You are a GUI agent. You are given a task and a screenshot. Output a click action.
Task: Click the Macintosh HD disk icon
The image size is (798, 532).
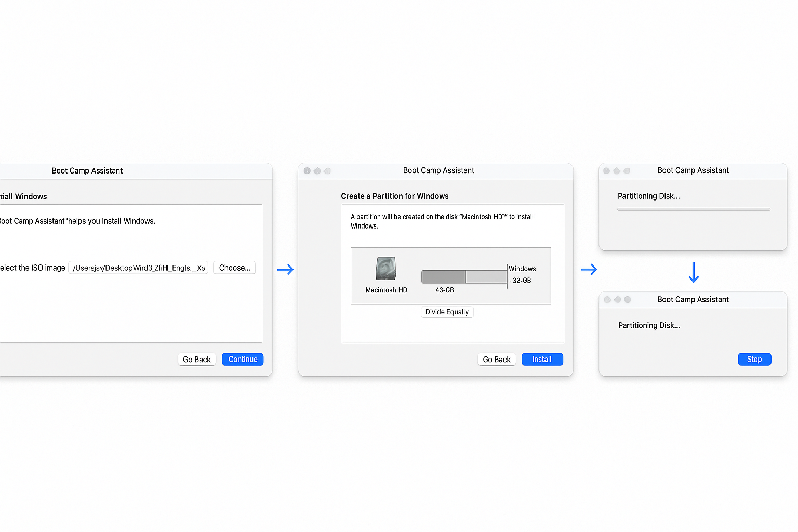386,269
